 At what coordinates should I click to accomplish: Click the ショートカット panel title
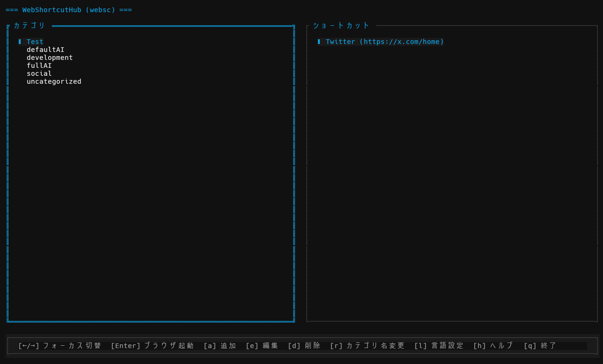[341, 26]
